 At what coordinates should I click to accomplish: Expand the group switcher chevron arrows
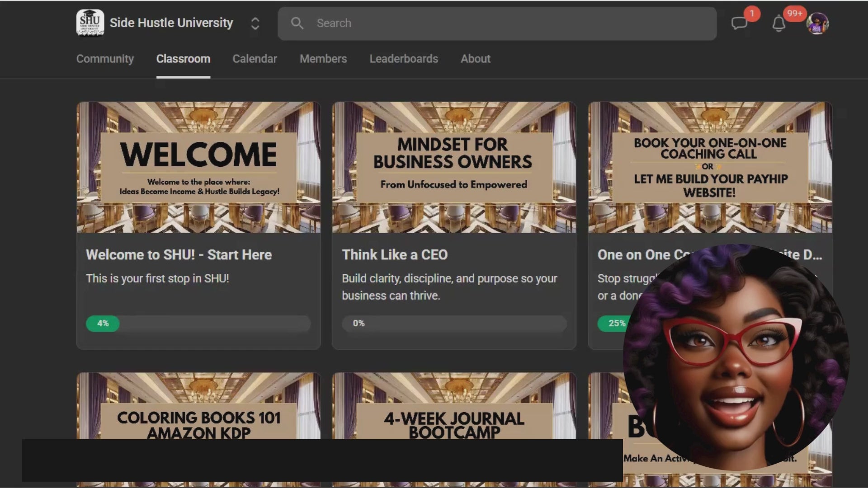click(255, 23)
